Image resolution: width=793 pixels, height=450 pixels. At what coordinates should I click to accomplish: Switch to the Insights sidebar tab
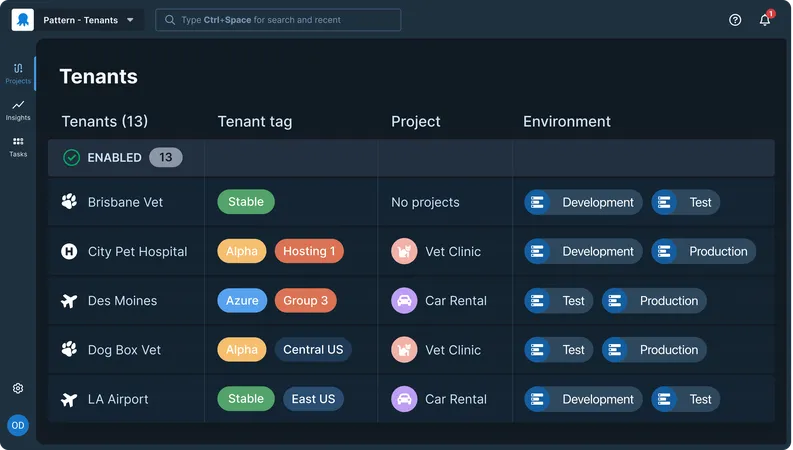tap(18, 109)
